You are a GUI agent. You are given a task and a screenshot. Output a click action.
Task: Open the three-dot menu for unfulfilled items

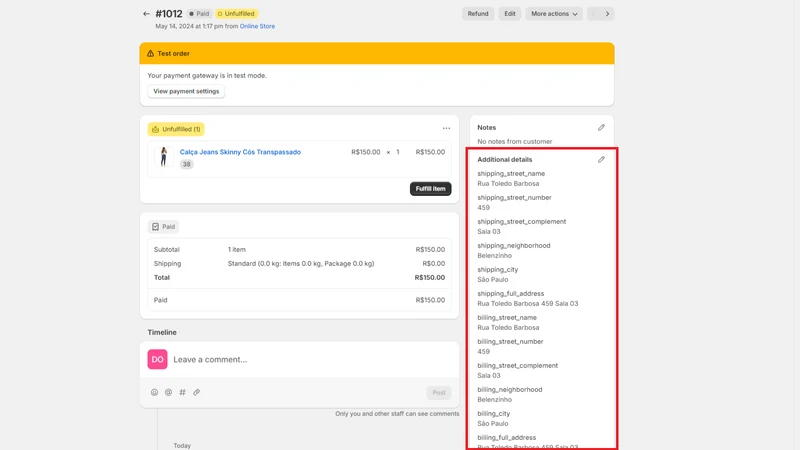[x=446, y=129]
